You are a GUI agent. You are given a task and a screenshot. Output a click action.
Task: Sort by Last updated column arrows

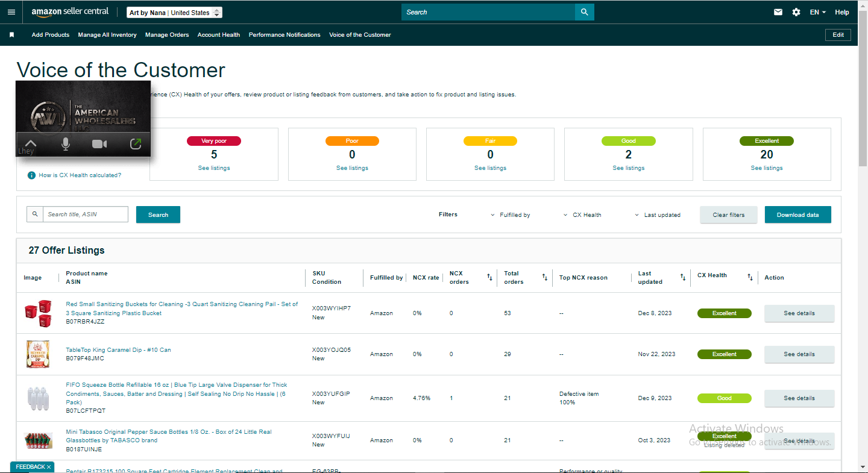[683, 277]
